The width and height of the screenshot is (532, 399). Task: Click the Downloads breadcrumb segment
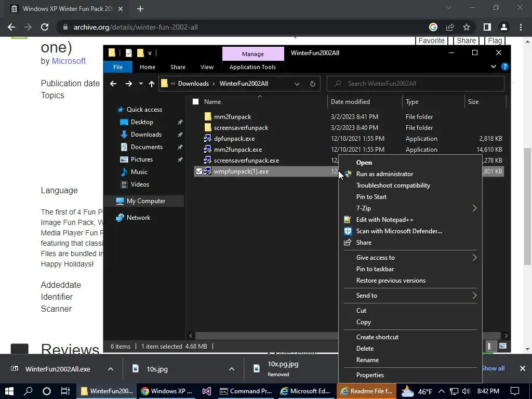coord(193,84)
